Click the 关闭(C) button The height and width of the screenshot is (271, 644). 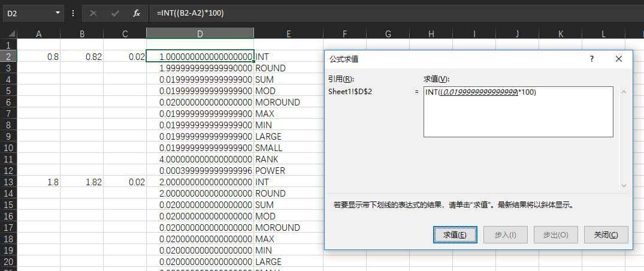tap(606, 234)
